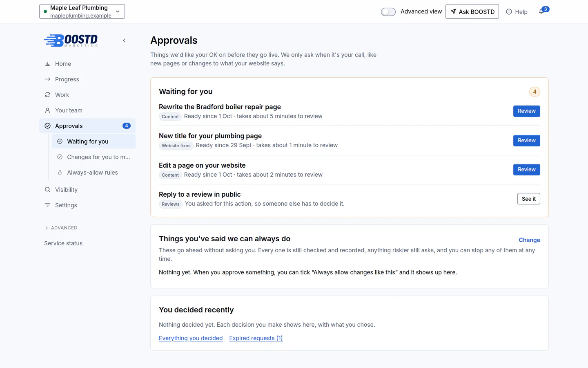Click the Website fixes tag
Image resolution: width=588 pixels, height=368 pixels.
(176, 146)
